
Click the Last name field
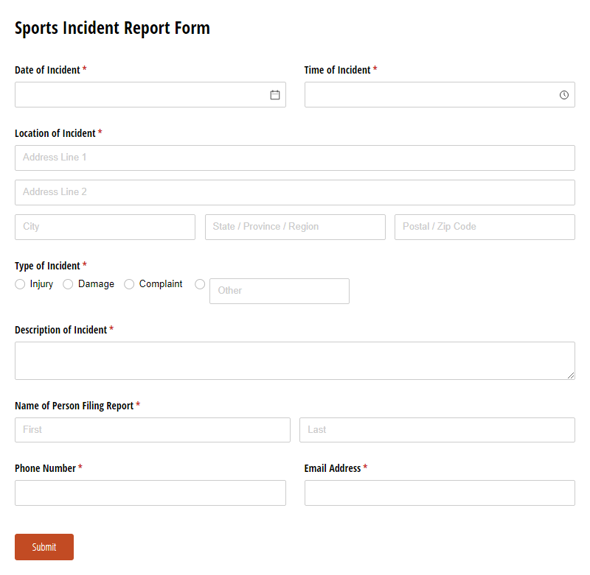click(x=437, y=430)
